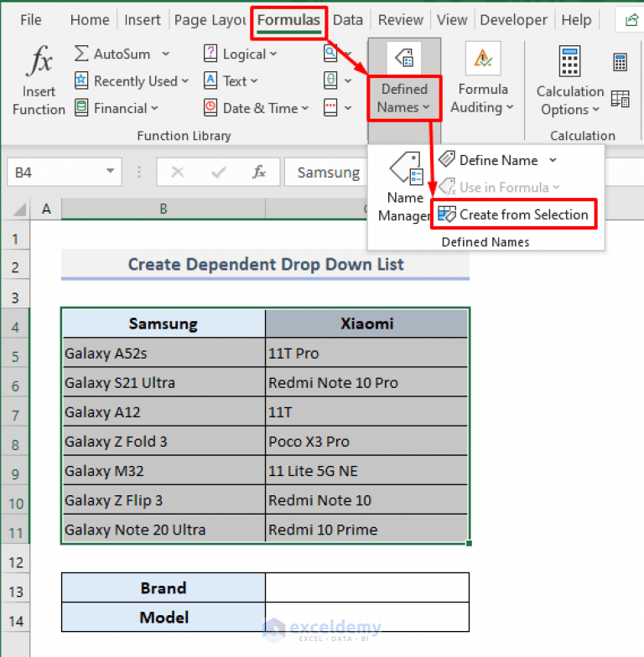Image resolution: width=644 pixels, height=657 pixels.
Task: Select the column A header
Action: [x=46, y=209]
